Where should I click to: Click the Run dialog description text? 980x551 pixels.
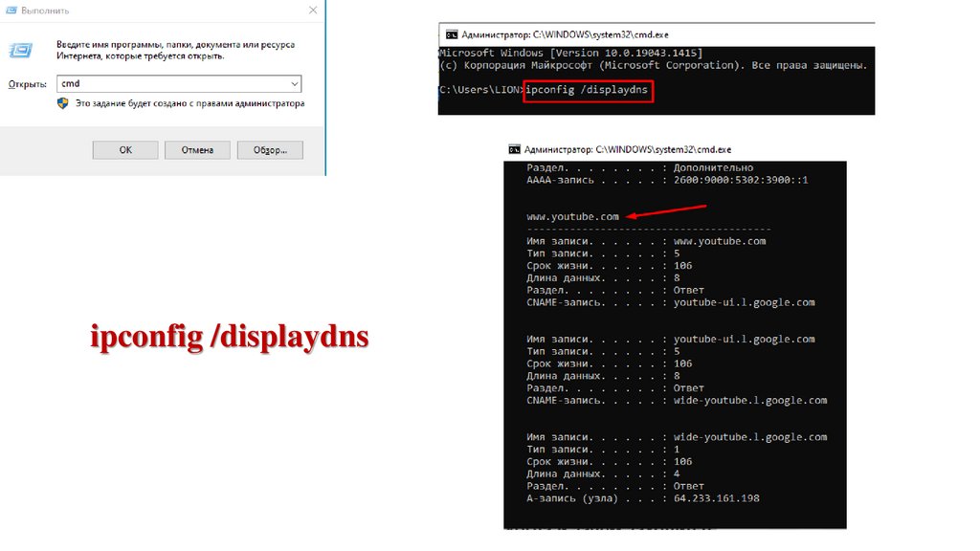tap(176, 50)
